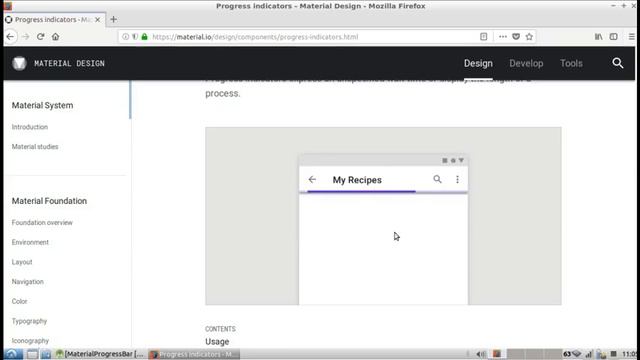This screenshot has width=640, height=360.
Task: Click the Material Design logo icon
Action: [x=19, y=63]
